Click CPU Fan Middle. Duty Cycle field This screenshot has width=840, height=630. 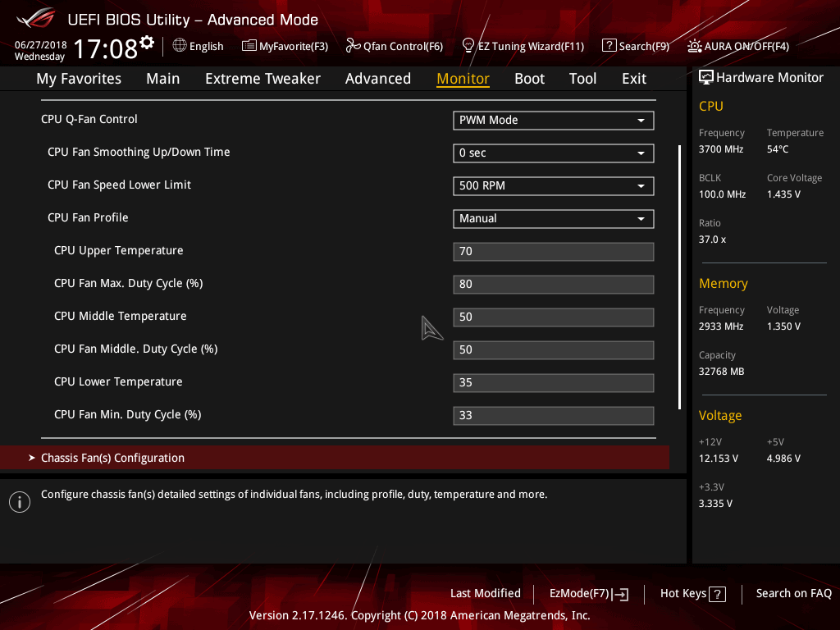(554, 349)
